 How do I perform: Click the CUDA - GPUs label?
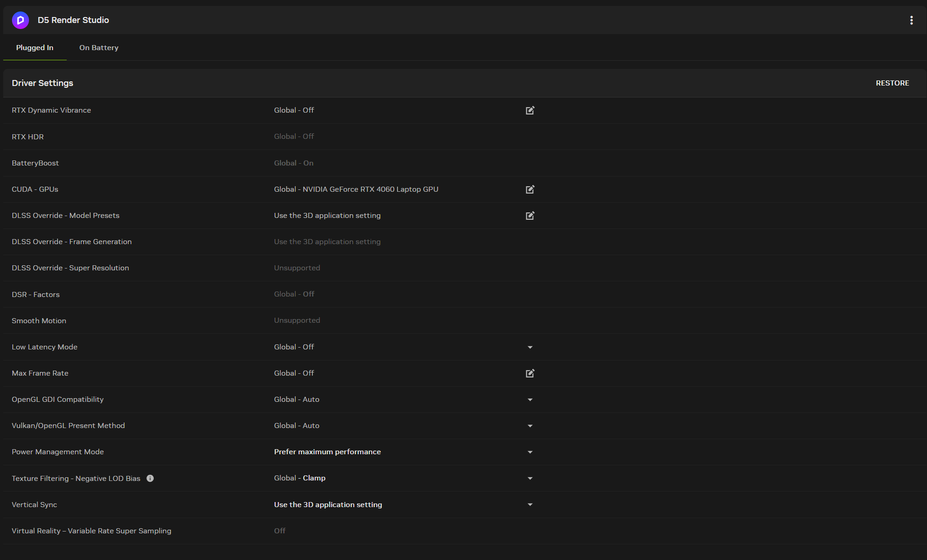[35, 189]
